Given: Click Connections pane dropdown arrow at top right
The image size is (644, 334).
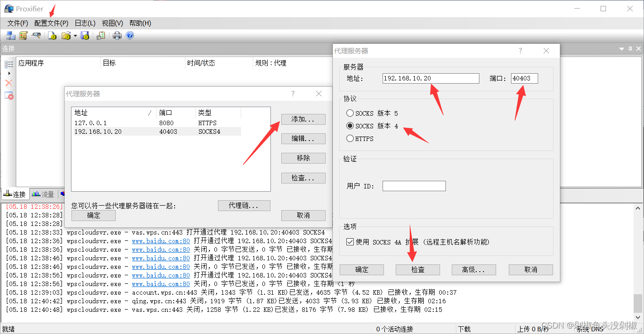Looking at the screenshot, I should tap(622, 49).
